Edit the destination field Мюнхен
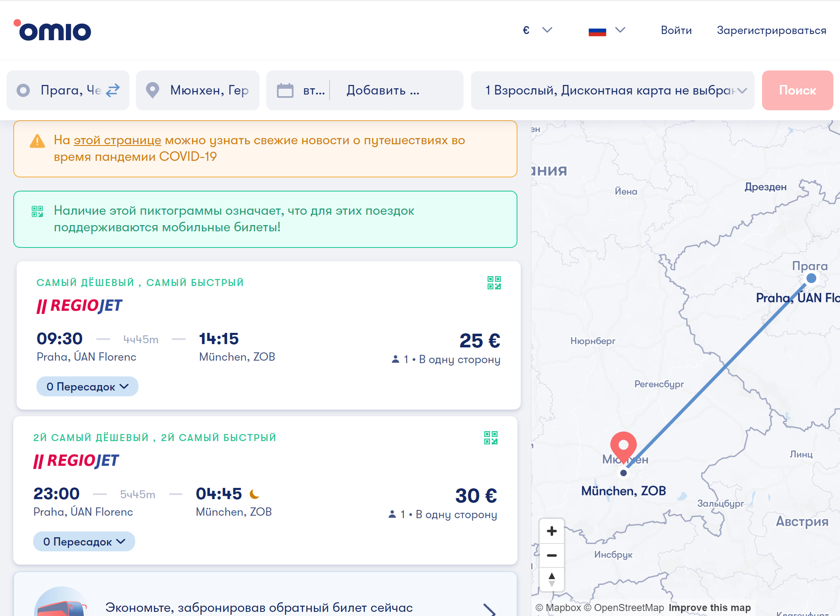Image resolution: width=840 pixels, height=616 pixels. [x=198, y=90]
